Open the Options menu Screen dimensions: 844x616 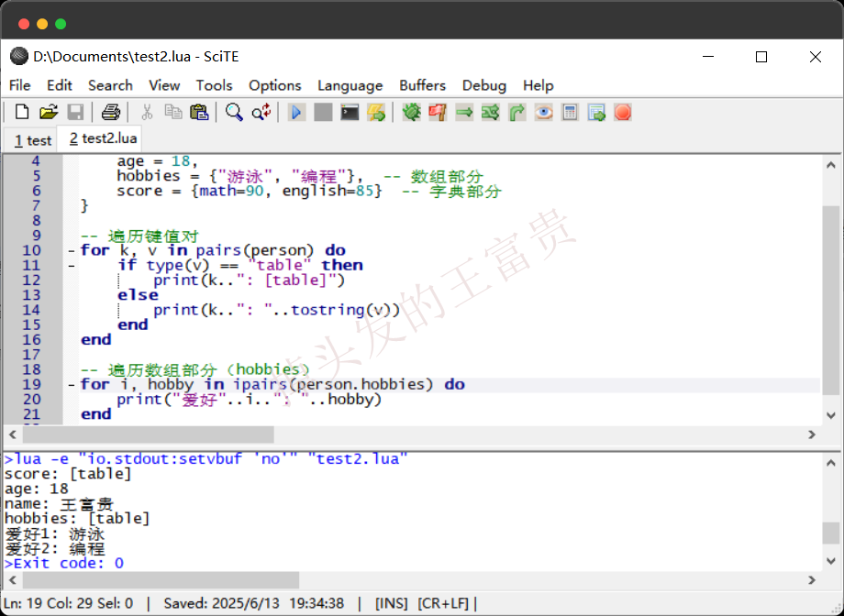[275, 85]
